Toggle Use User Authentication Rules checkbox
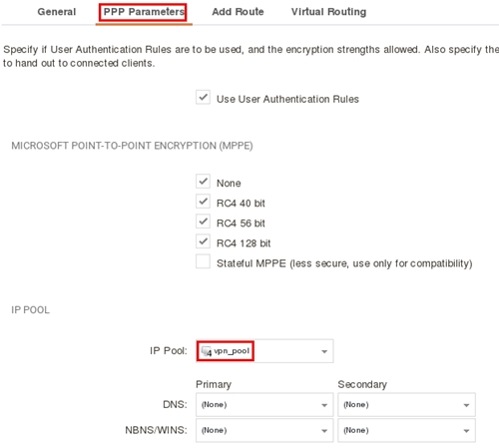Image resolution: width=499 pixels, height=448 pixels. coord(203,98)
